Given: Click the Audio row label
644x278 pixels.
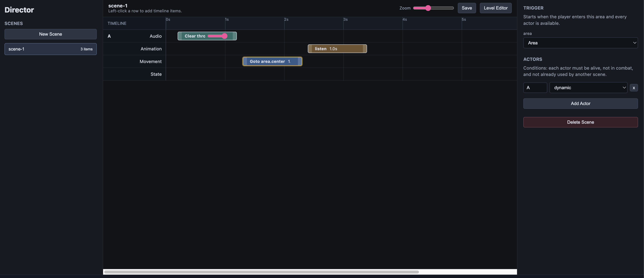Looking at the screenshot, I should pyautogui.click(x=156, y=36).
